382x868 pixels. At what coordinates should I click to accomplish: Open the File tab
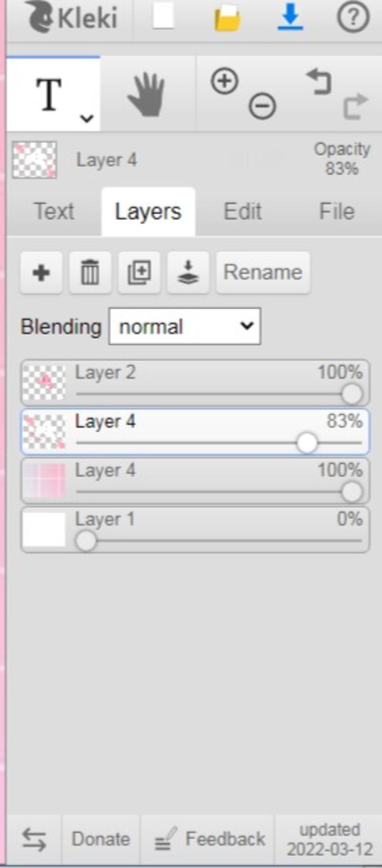[337, 212]
